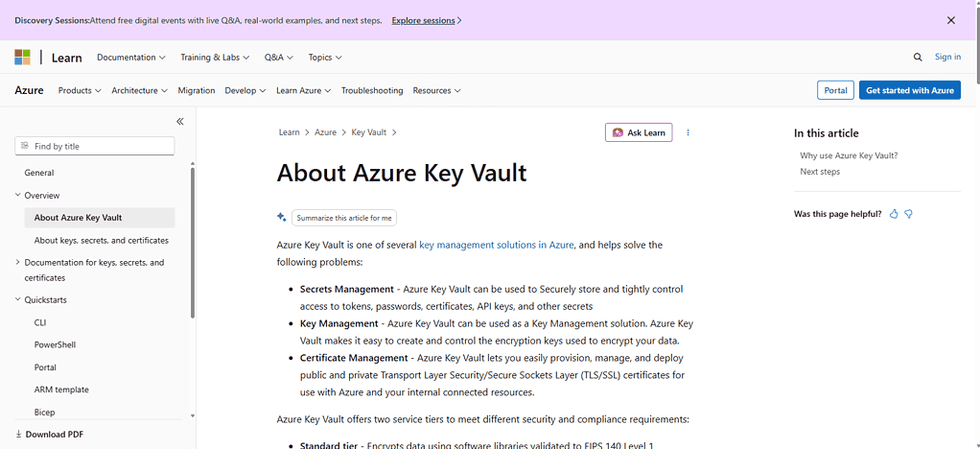Click the Download PDF link
This screenshot has width=980, height=449.
[x=49, y=434]
